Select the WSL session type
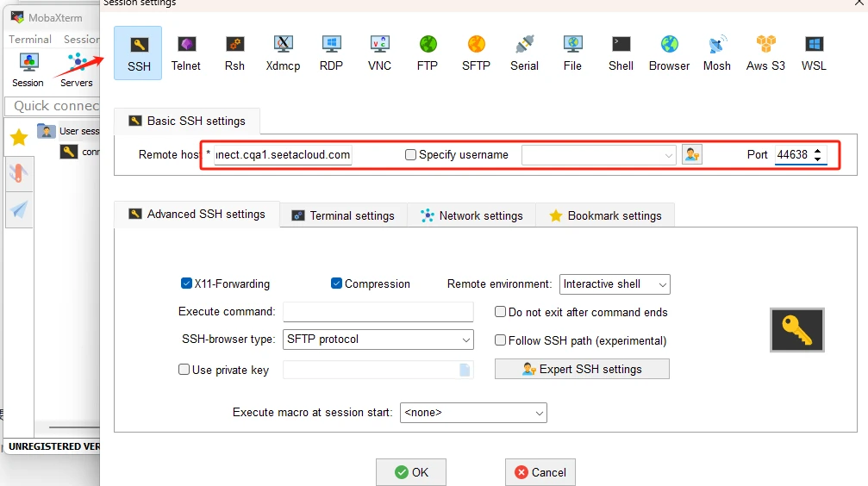Screen dimensions: 868x486 click(x=814, y=53)
